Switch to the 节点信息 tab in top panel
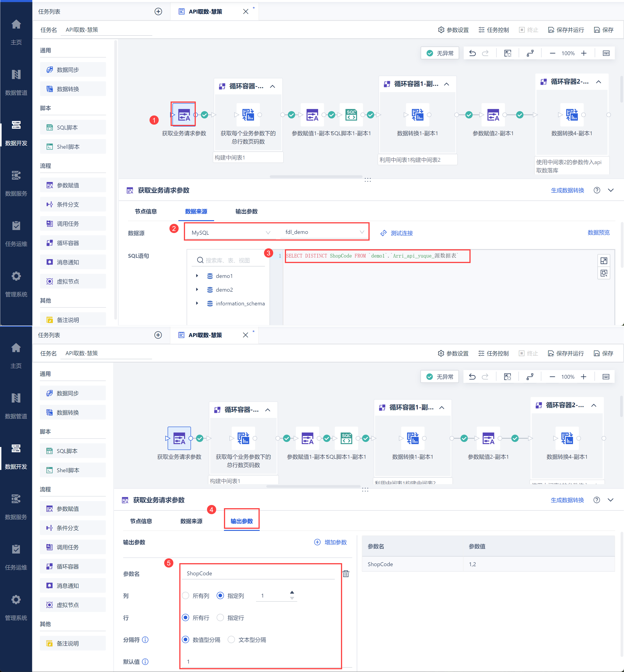This screenshot has width=624, height=672. click(x=146, y=211)
